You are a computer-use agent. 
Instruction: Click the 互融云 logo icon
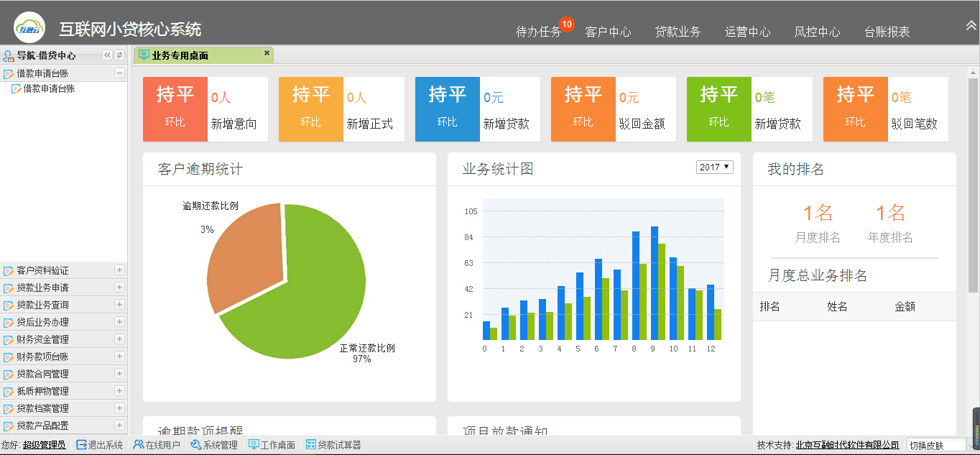pyautogui.click(x=30, y=28)
